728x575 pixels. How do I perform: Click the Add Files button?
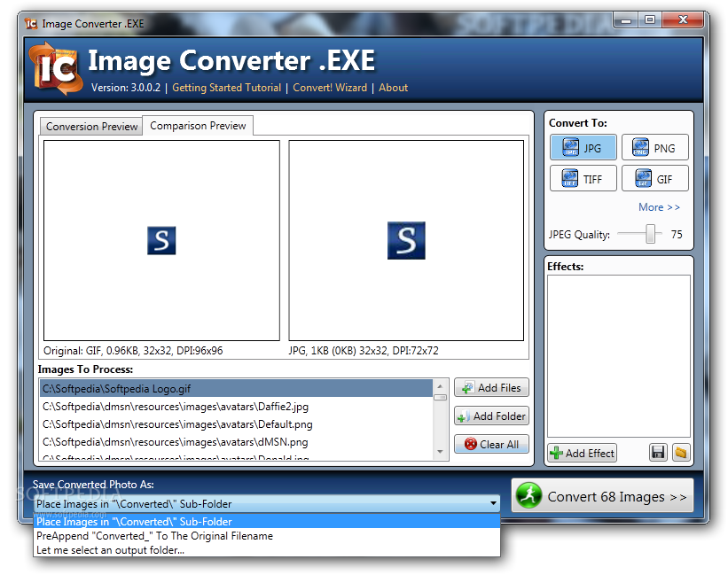coord(491,388)
